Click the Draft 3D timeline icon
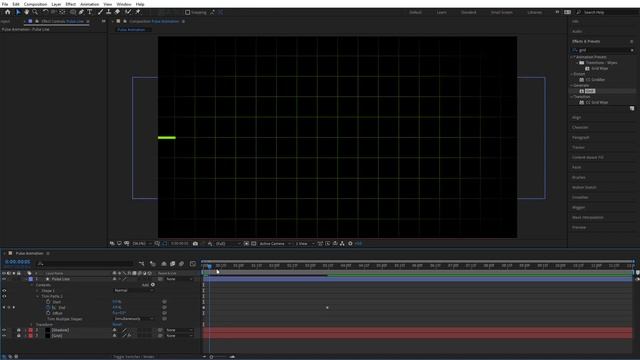The height and width of the screenshot is (360, 640). point(153,264)
